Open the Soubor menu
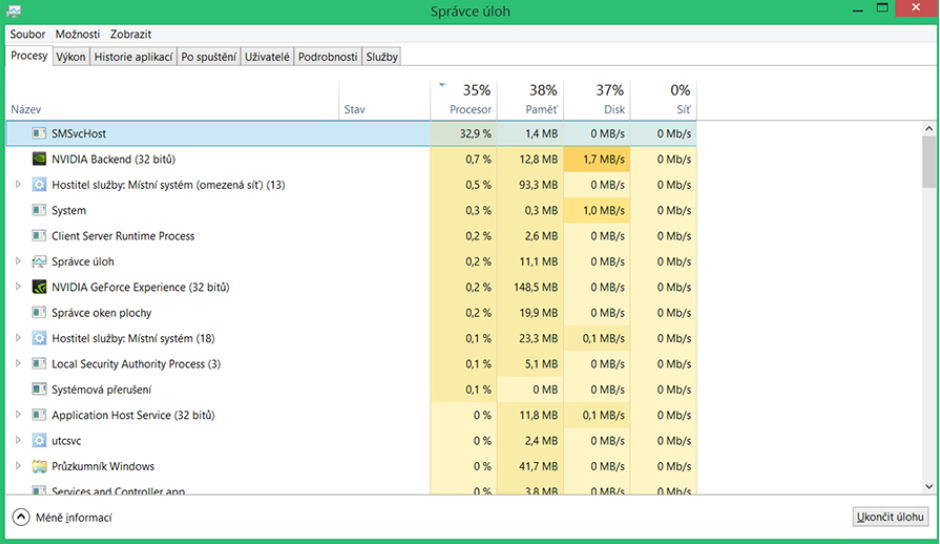 (28, 34)
